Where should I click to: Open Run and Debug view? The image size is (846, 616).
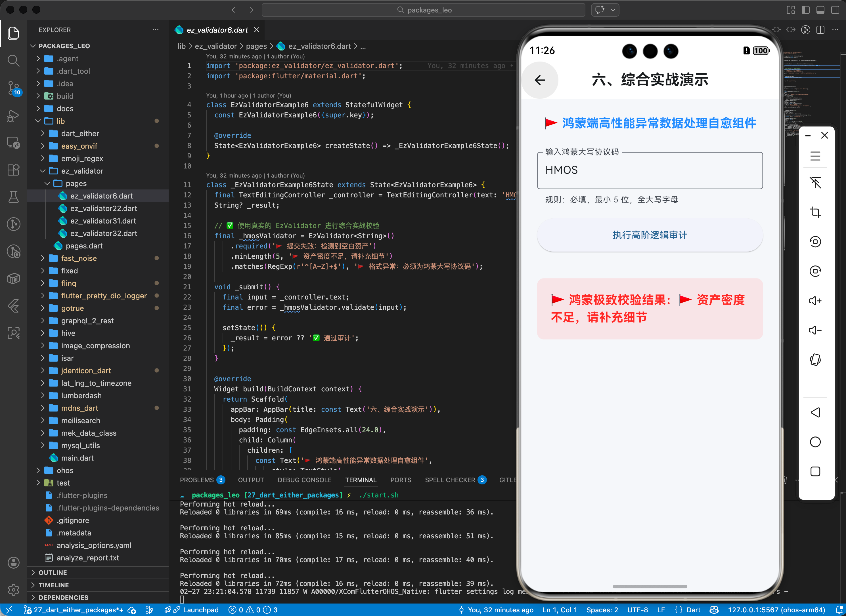tap(13, 116)
